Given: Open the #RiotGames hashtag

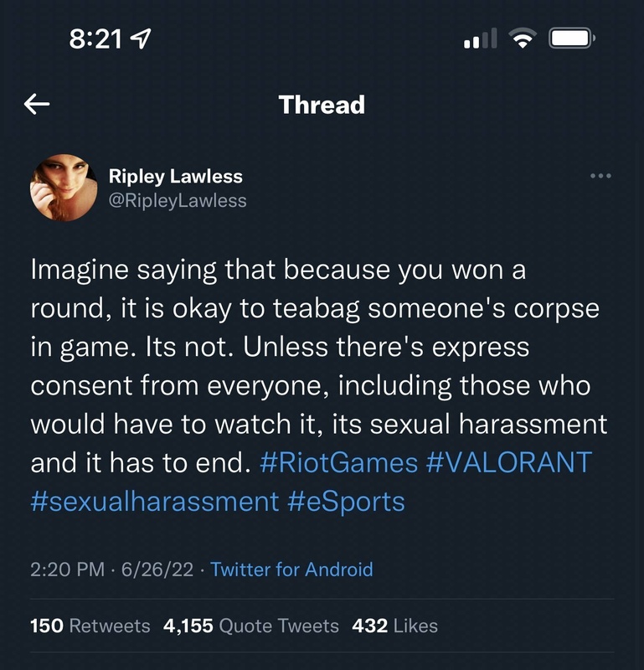Looking at the screenshot, I should tap(338, 463).
